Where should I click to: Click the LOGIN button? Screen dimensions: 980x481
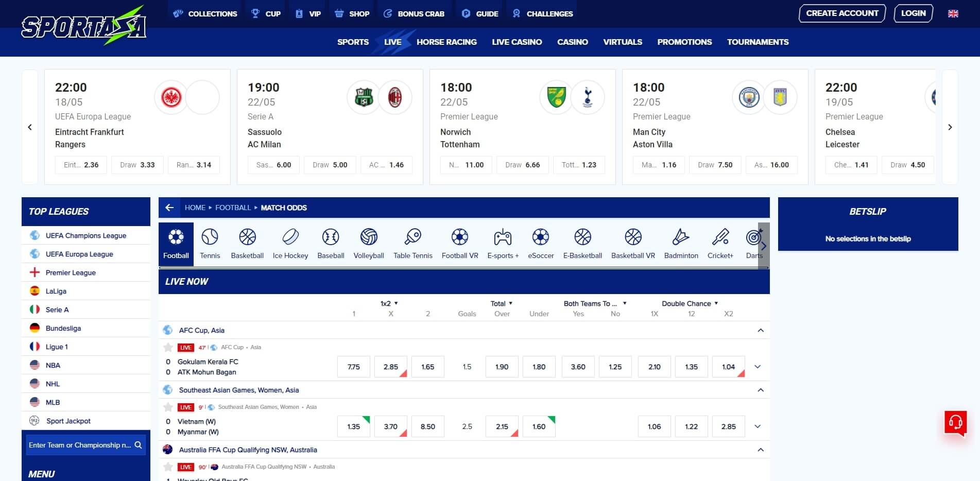click(913, 13)
